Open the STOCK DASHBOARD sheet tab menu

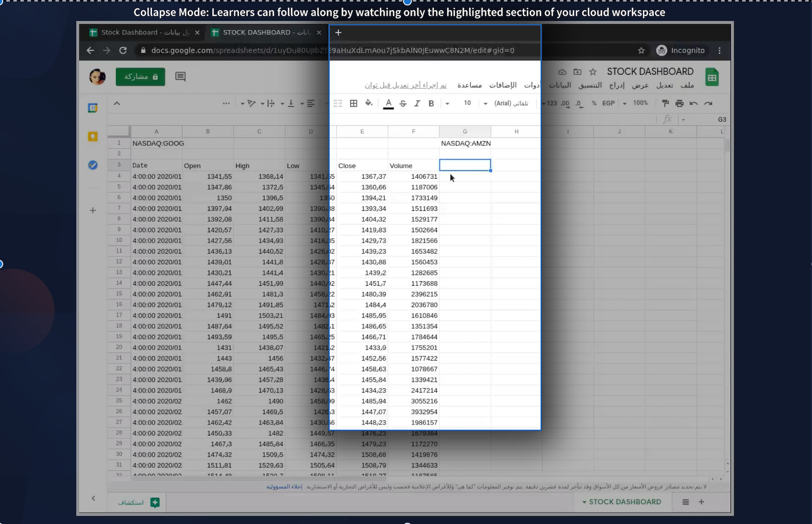coord(584,502)
